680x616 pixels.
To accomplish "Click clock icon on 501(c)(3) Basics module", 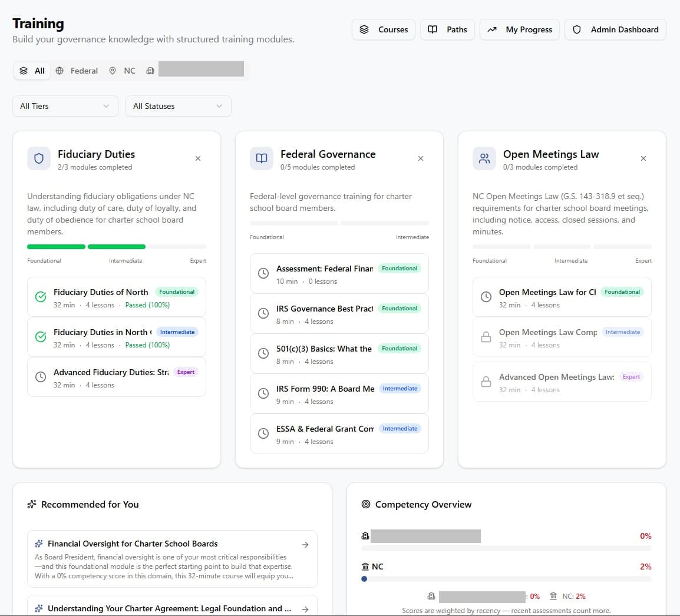I will [x=263, y=353].
